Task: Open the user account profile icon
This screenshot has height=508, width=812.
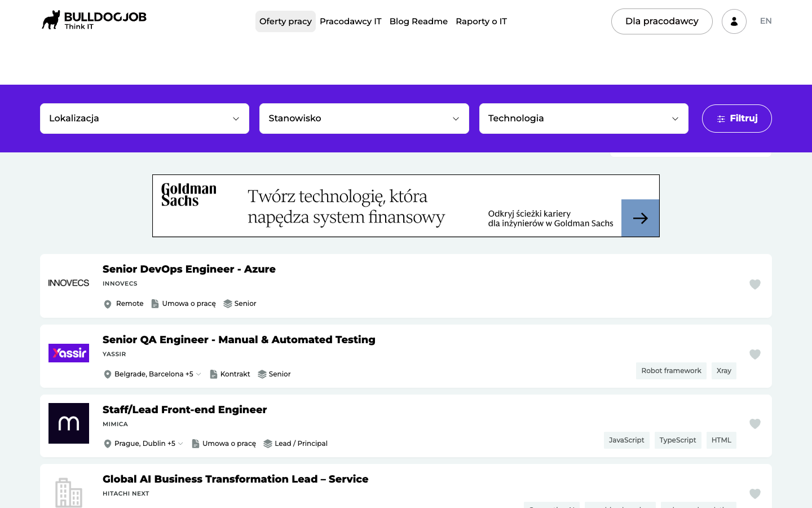Action: click(x=734, y=21)
